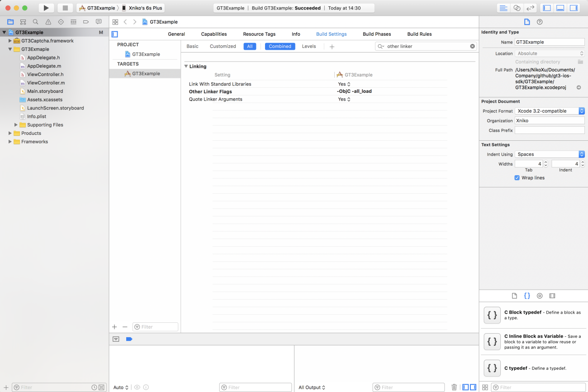
Task: Open the Project Format dropdown
Action: 550,111
